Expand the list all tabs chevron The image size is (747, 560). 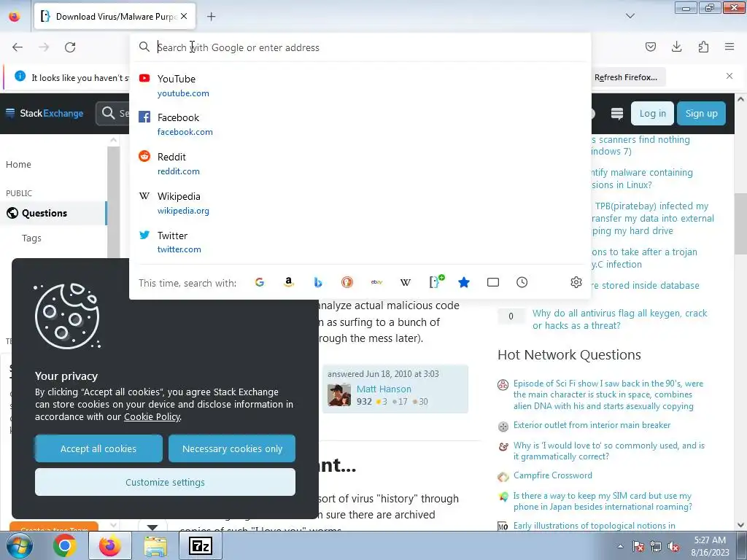630,16
